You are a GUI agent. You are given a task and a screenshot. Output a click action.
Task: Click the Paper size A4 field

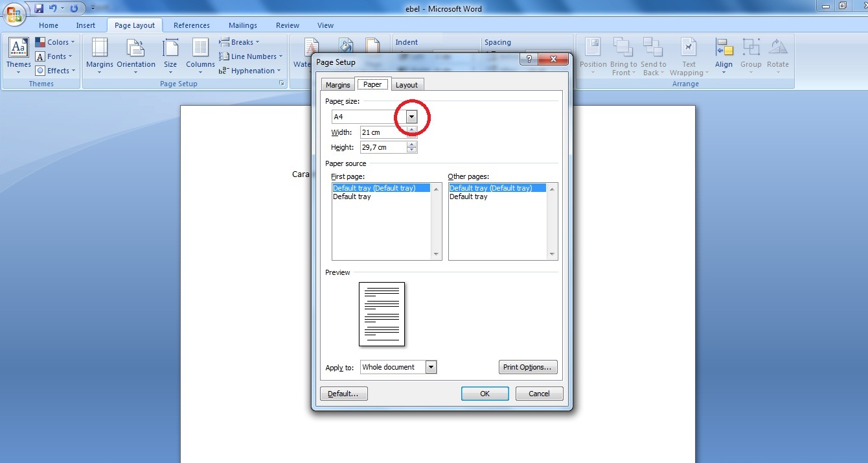[369, 117]
